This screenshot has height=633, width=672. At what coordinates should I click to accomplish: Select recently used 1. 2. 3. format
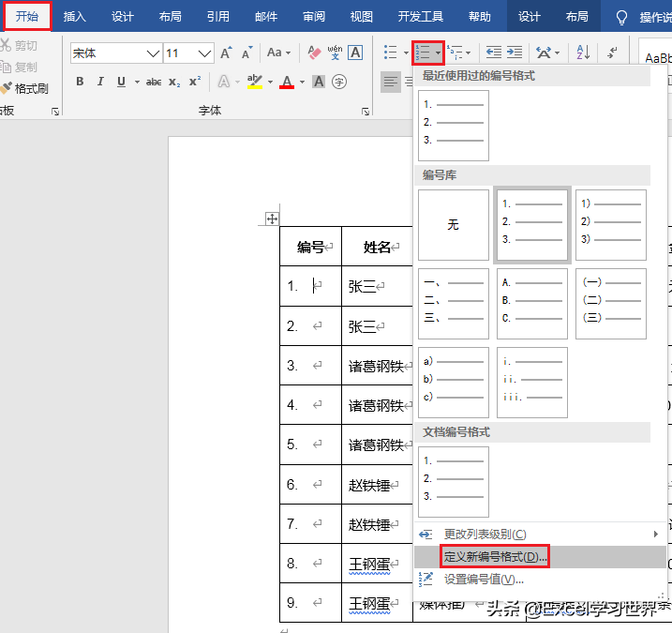tap(454, 126)
